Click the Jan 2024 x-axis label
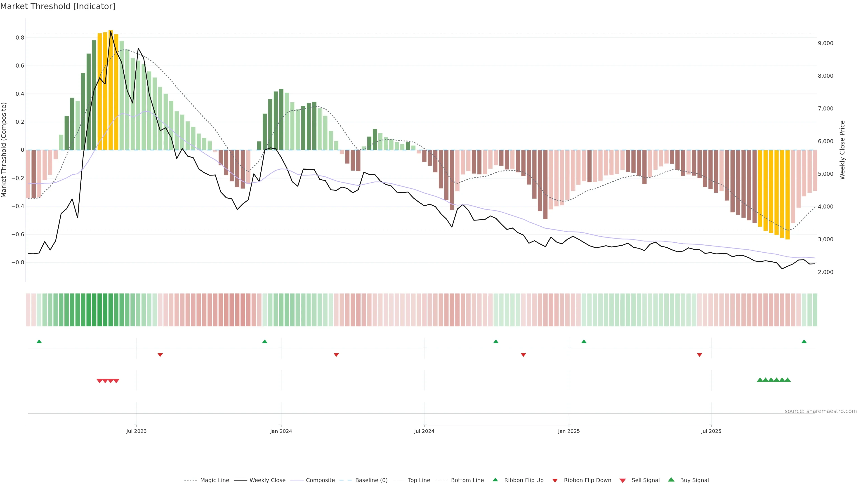Viewport: 868px width, 488px height. [281, 431]
